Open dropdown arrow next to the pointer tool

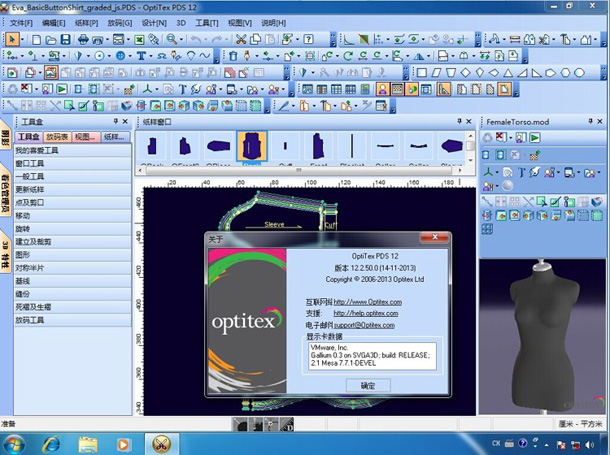(22, 39)
